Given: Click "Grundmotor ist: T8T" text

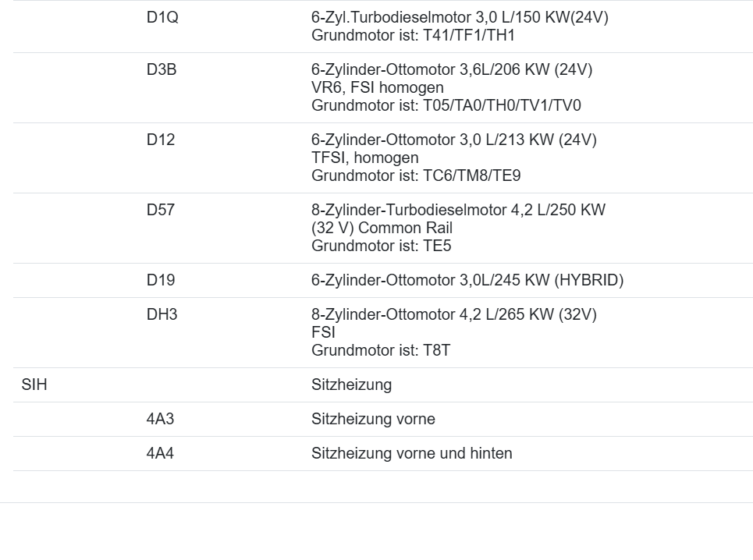Looking at the screenshot, I should click(381, 351).
